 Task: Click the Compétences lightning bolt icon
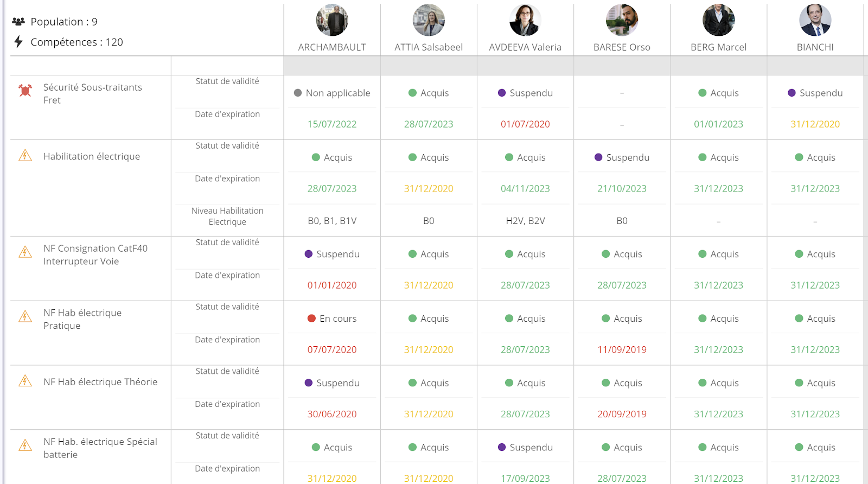coord(18,42)
